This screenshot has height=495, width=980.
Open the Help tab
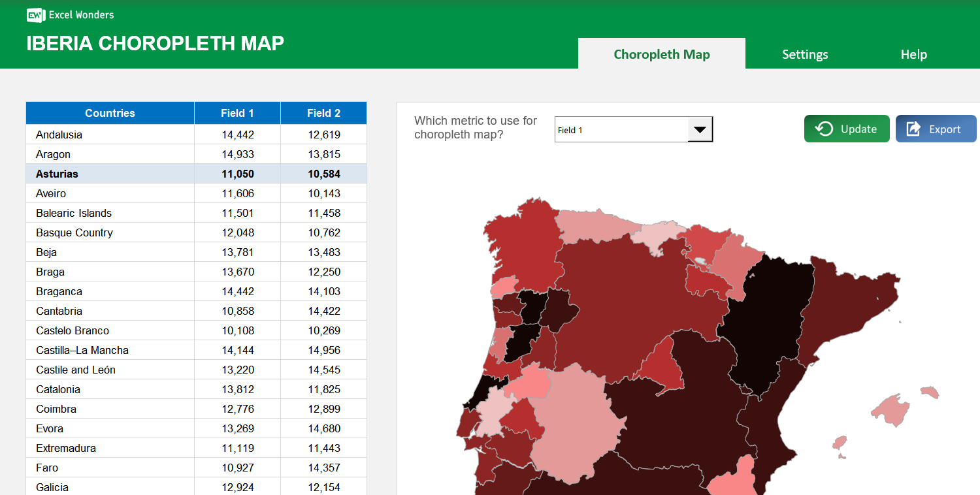click(x=913, y=54)
